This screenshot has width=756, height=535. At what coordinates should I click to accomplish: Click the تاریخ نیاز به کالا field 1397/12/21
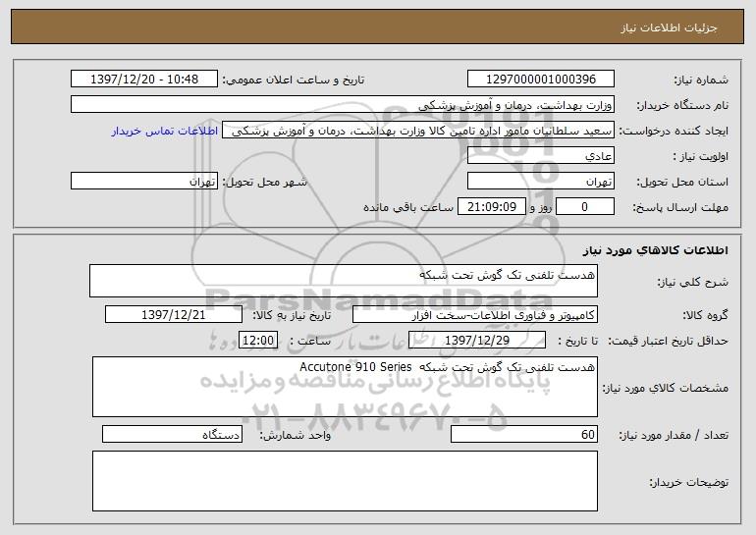(x=174, y=315)
